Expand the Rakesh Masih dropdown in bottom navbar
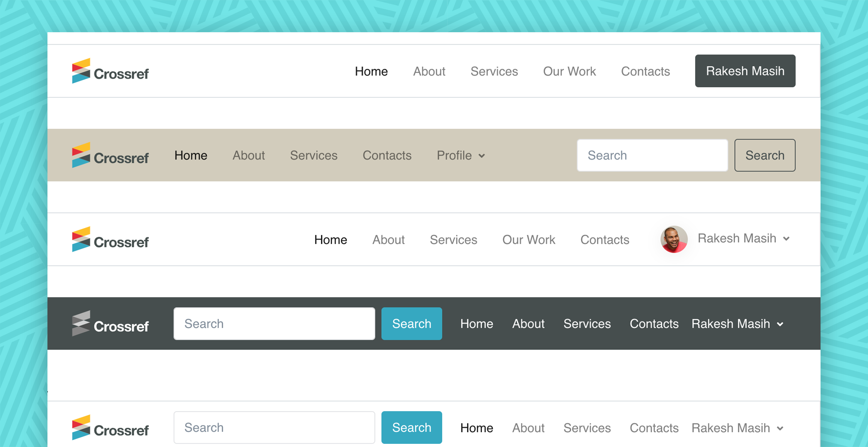 coord(737,428)
